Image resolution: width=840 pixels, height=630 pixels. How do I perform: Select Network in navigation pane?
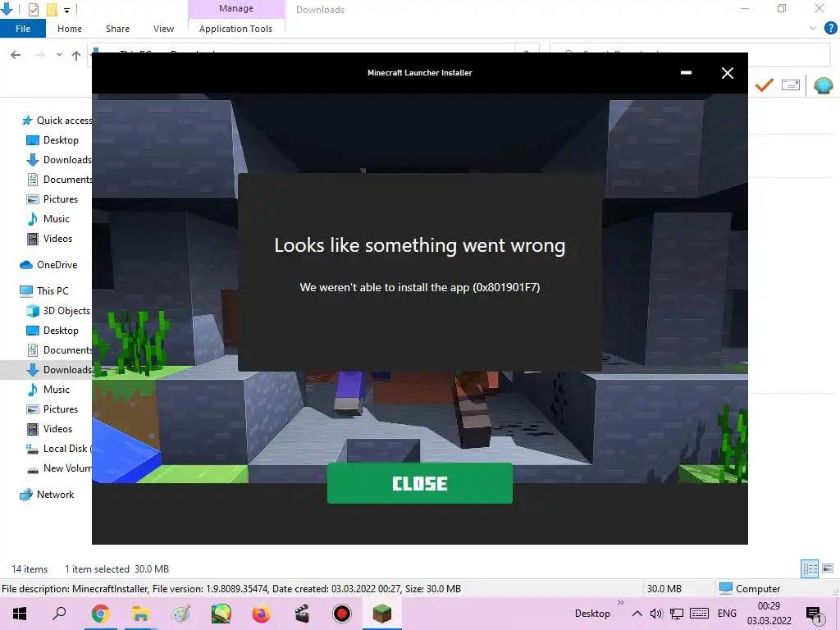[x=47, y=495]
